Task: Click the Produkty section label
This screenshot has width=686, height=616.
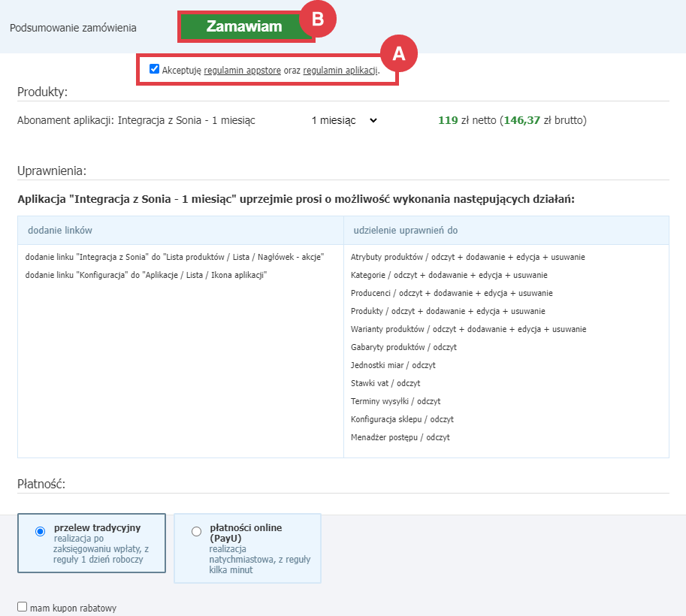Action: [x=41, y=91]
